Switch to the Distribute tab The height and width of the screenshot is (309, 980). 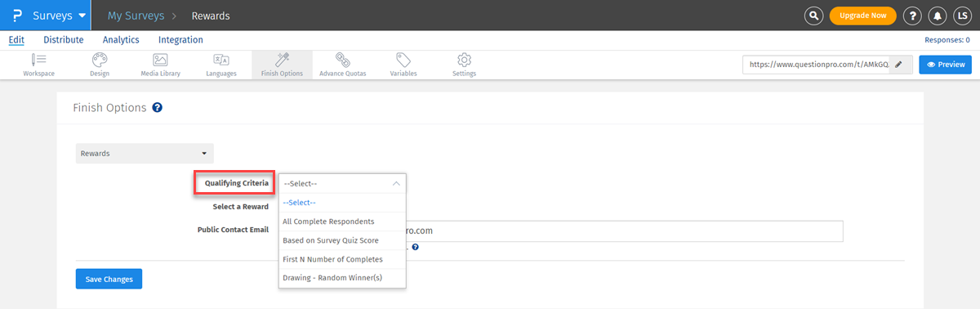coord(63,39)
